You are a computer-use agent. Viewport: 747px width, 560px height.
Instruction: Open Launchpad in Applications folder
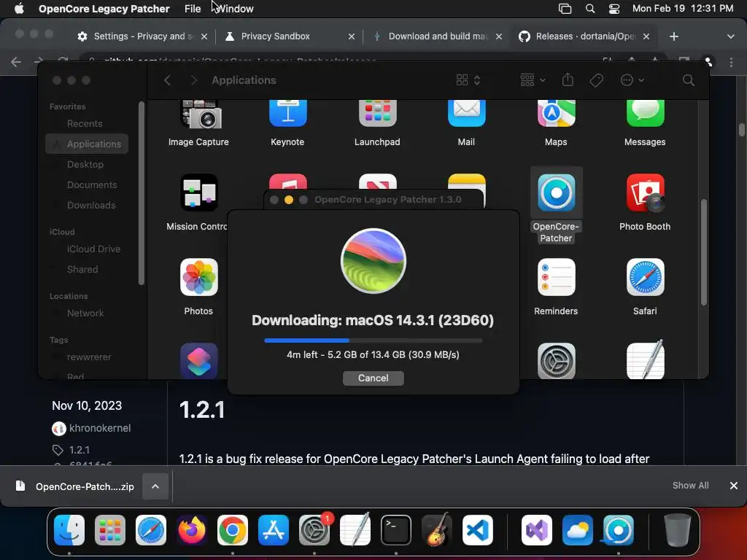tap(377, 113)
